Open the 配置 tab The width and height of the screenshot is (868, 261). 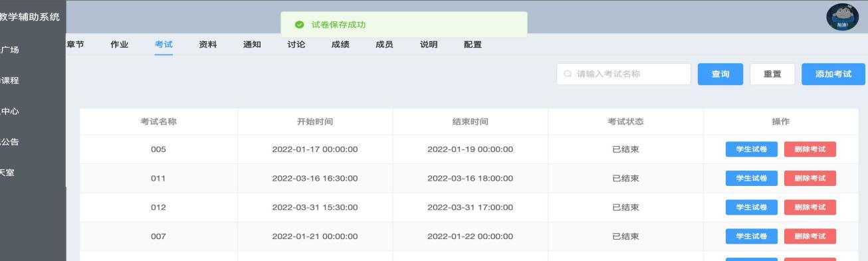(473, 44)
